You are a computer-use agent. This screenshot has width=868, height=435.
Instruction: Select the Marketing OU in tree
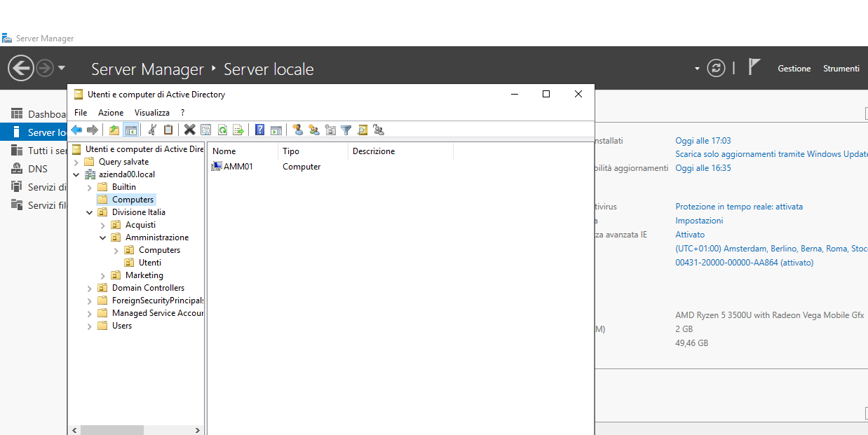tap(144, 275)
